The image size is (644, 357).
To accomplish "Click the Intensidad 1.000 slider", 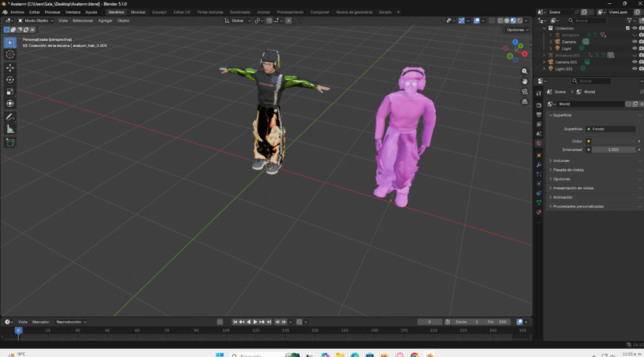I will click(613, 150).
